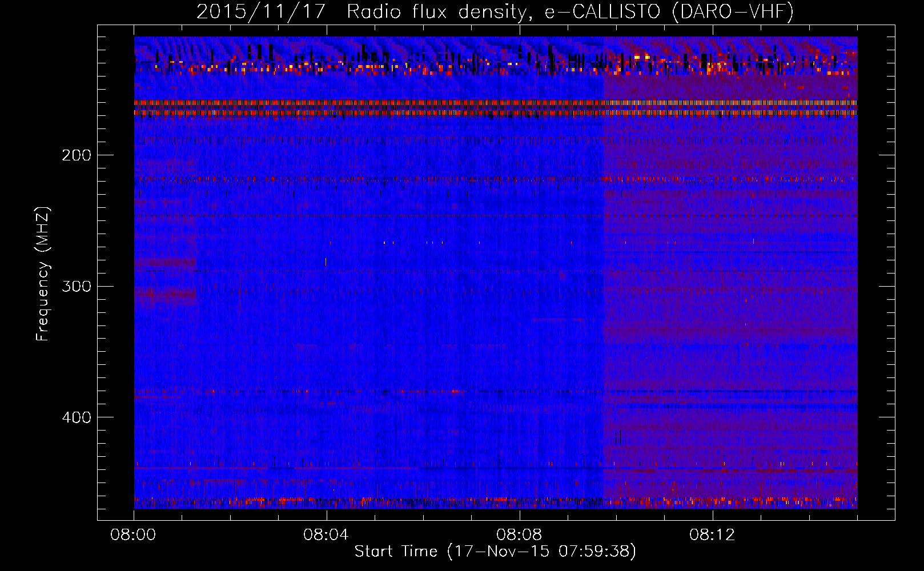924x571 pixels.
Task: Click the 08:04 time tick label
Action: point(326,535)
